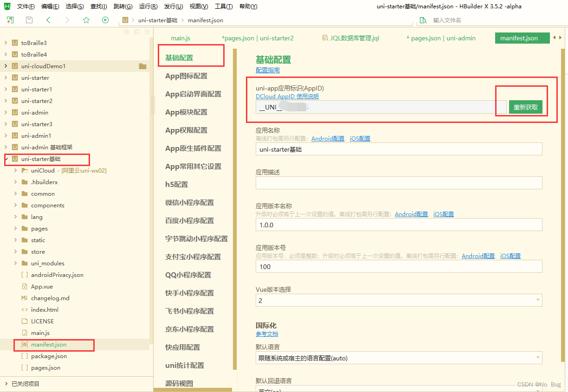Open the 运行(R) menu
Screen dimensions: 568x392
point(148,6)
